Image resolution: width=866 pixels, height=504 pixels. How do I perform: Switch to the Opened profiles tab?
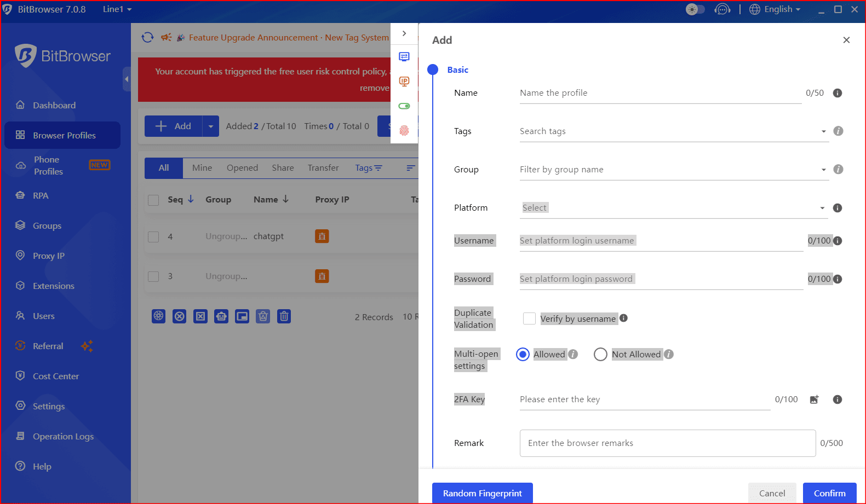coord(242,168)
